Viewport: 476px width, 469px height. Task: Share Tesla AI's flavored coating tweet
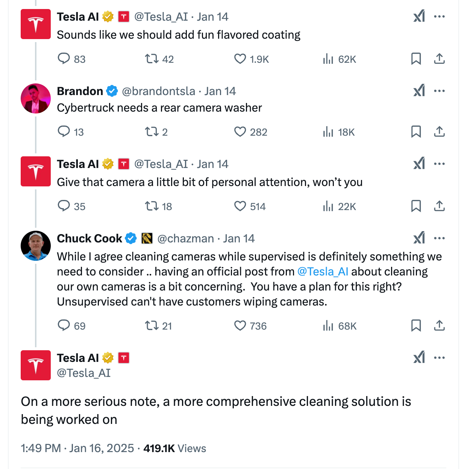[439, 59]
